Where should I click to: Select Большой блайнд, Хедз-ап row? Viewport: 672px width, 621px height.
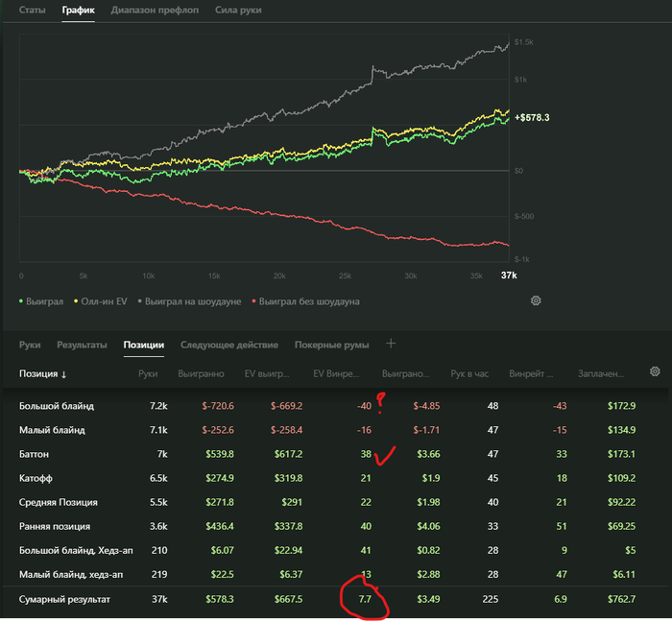[x=336, y=550]
